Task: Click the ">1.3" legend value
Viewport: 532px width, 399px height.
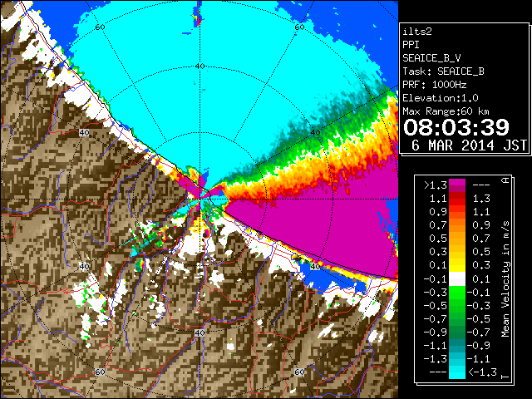Action: pos(435,185)
